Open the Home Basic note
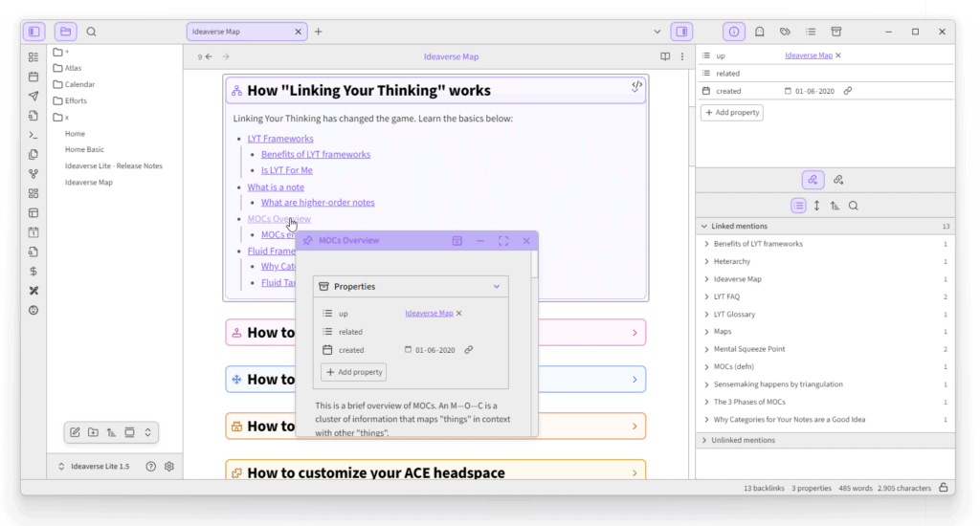Screen dimensions: 980x526 click(84, 149)
